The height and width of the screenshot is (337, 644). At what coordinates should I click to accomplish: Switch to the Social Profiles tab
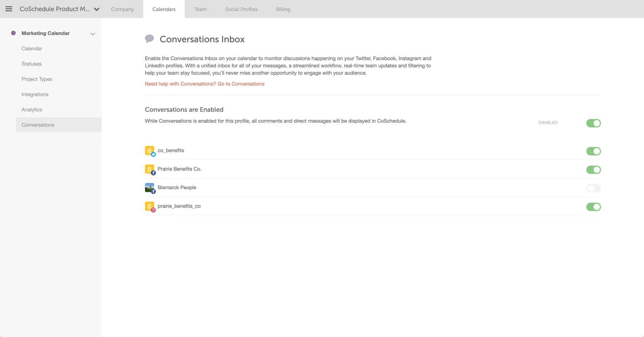(x=241, y=9)
